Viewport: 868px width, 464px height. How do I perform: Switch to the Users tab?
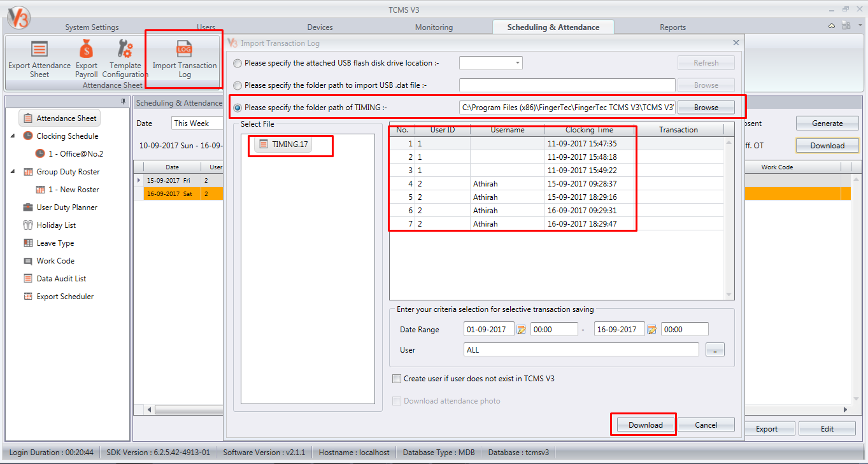[206, 27]
